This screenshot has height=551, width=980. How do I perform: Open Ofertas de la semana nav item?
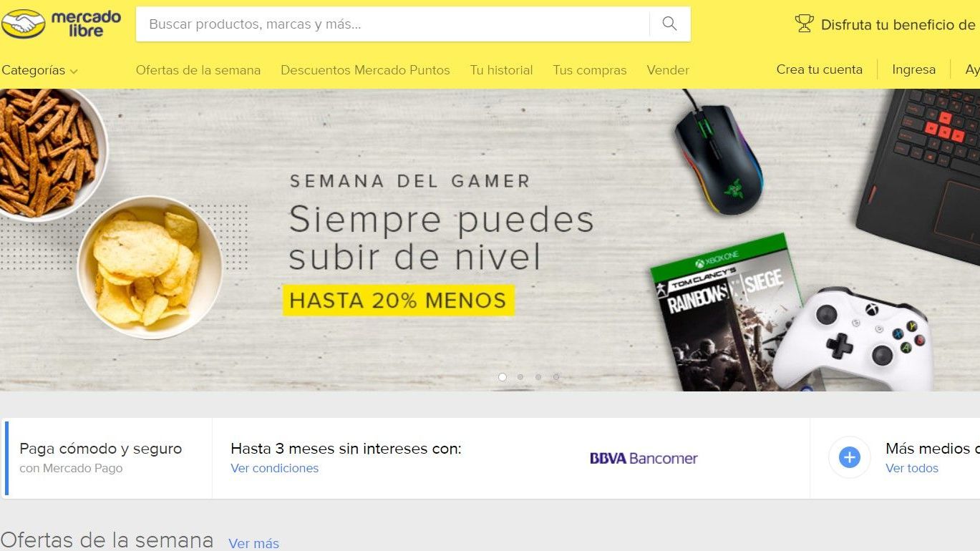click(x=198, y=70)
